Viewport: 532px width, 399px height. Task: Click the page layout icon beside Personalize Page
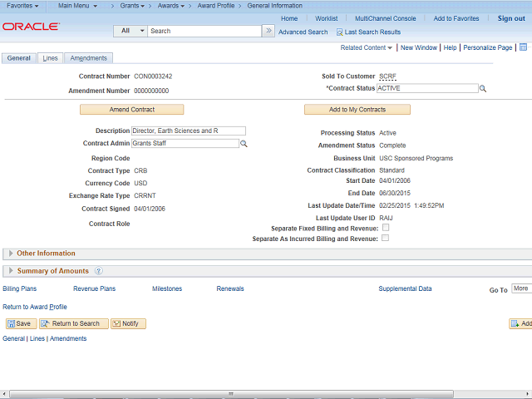coord(523,48)
